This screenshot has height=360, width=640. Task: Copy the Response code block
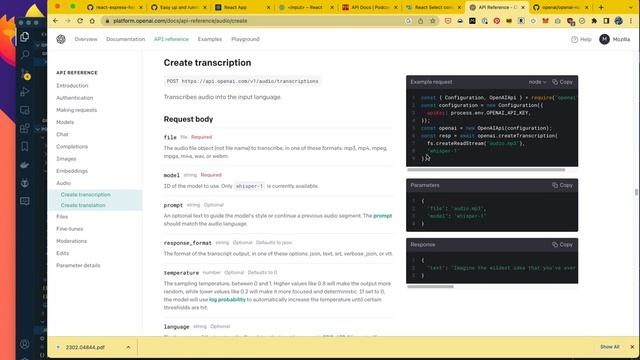coord(562,244)
